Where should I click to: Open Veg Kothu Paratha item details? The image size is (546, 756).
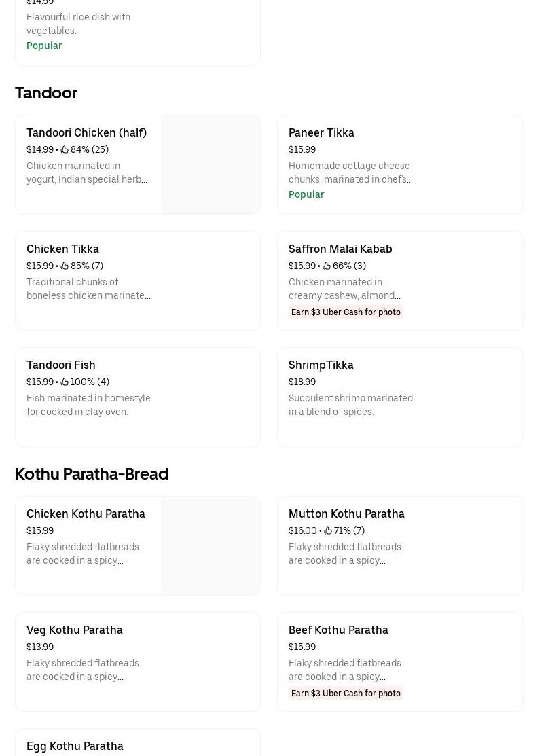point(75,630)
